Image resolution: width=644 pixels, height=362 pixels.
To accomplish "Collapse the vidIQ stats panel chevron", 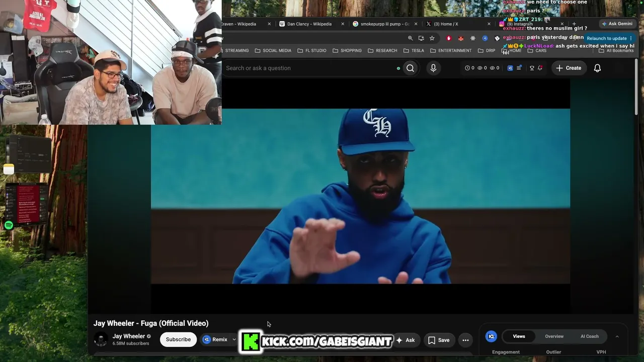I will coord(617,336).
